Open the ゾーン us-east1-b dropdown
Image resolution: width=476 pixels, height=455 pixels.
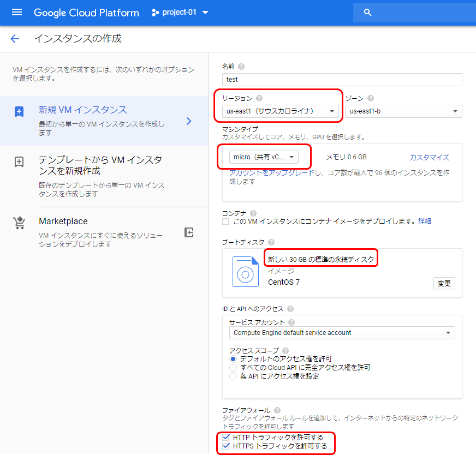tap(404, 111)
